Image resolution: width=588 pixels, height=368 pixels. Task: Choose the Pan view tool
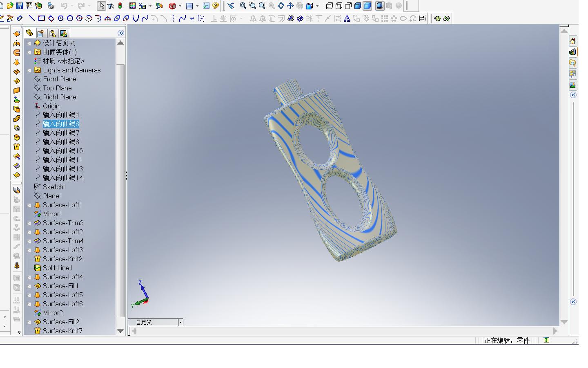click(290, 6)
